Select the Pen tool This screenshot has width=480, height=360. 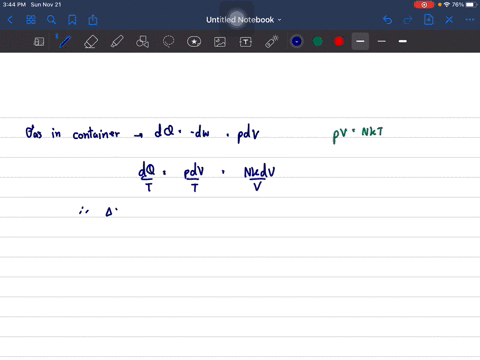[64, 42]
